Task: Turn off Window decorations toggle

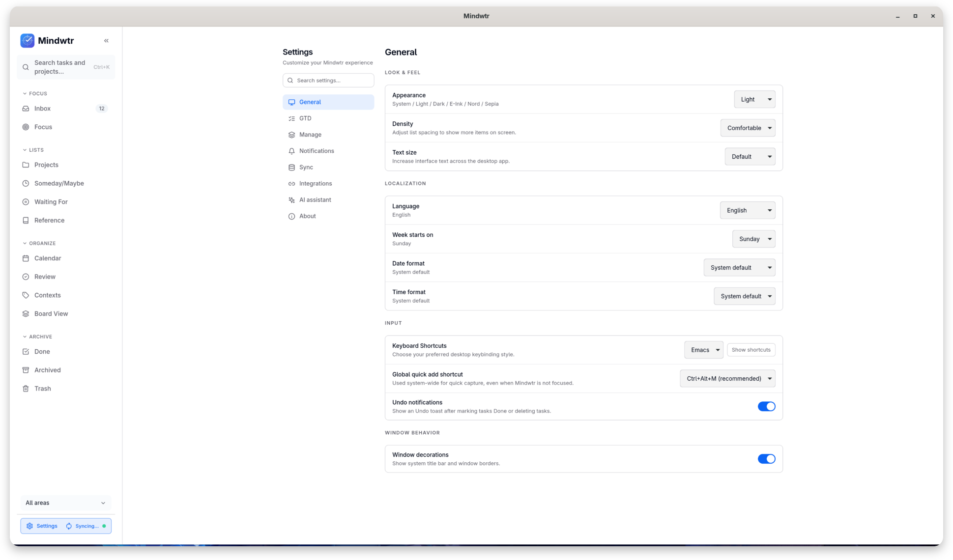Action: 766,459
